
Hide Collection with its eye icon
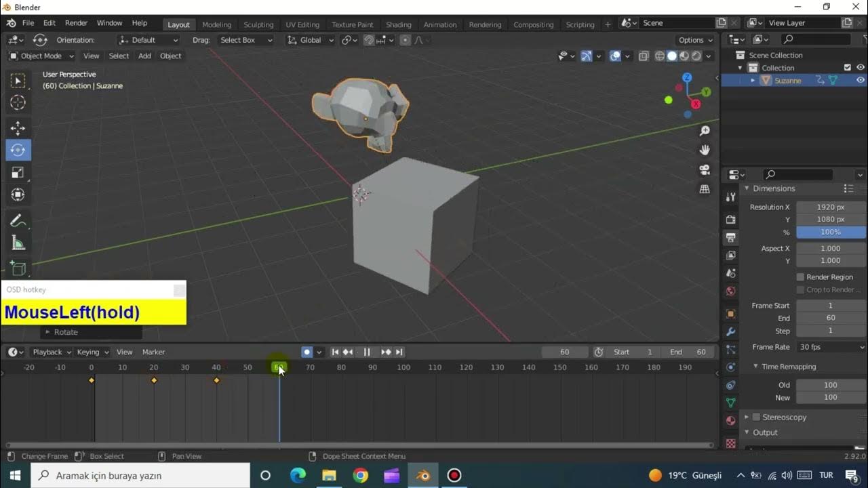tap(861, 68)
